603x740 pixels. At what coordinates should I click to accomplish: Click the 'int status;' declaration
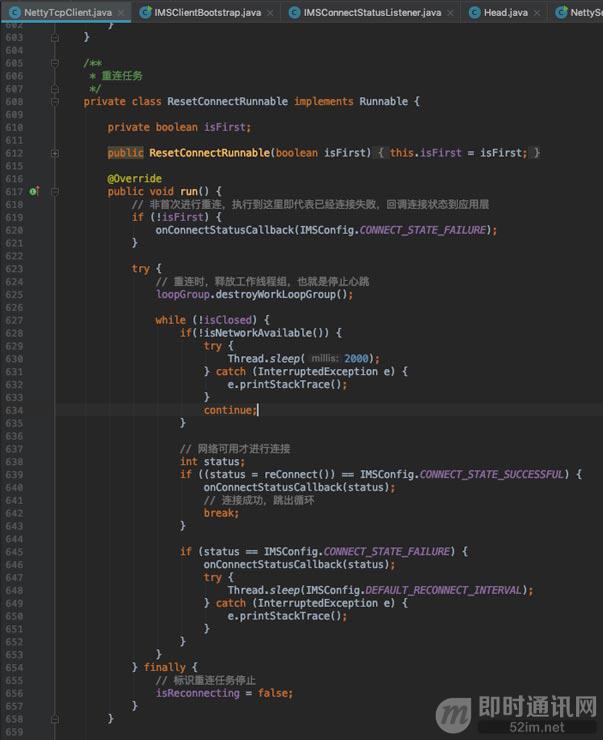point(212,462)
